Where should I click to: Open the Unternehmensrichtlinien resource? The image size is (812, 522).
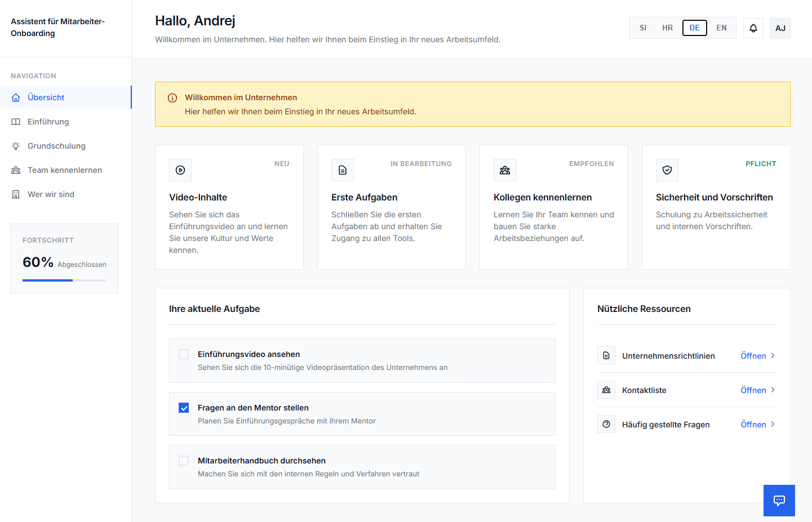point(668,355)
